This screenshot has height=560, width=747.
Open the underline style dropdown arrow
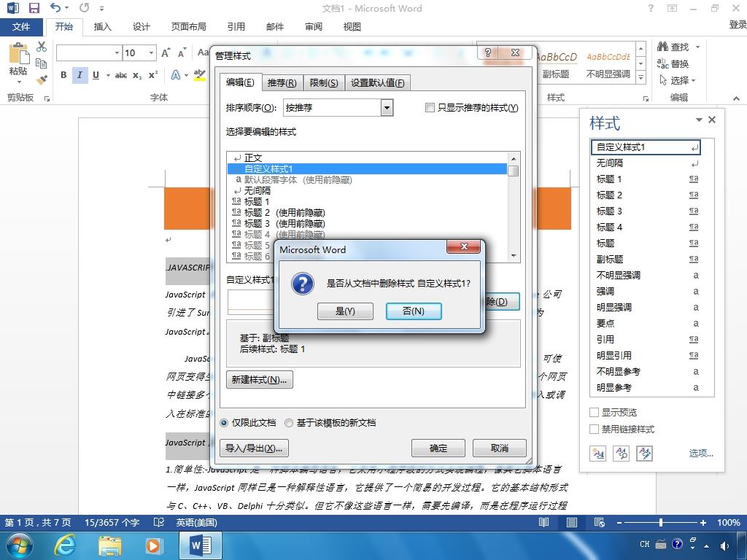point(108,75)
